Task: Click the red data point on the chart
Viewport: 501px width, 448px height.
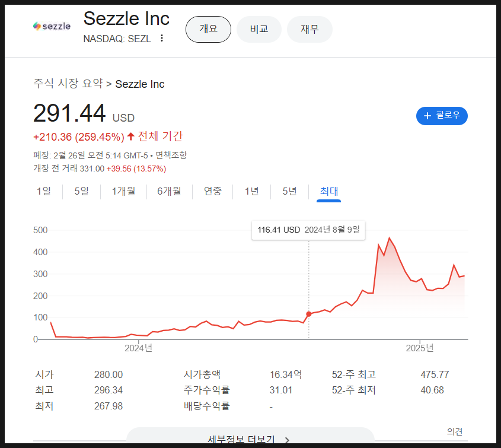Action: click(x=309, y=314)
